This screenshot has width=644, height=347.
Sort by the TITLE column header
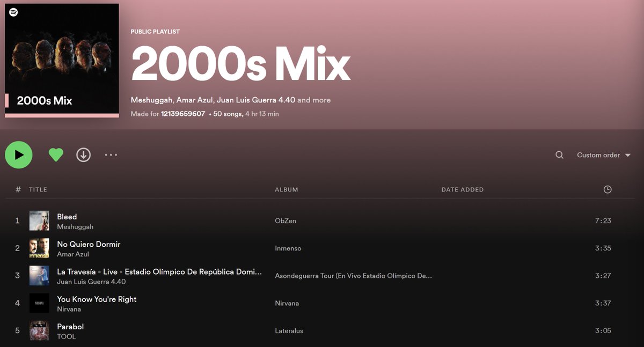[x=38, y=189]
